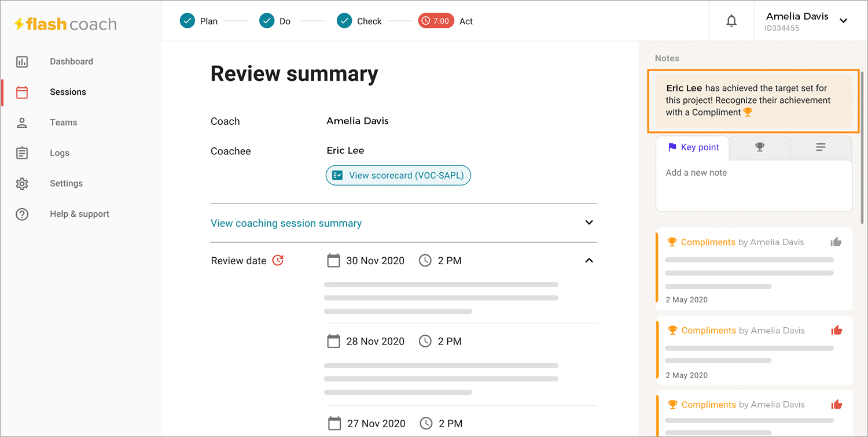
Task: Click the Help & support question icon
Action: pyautogui.click(x=22, y=214)
